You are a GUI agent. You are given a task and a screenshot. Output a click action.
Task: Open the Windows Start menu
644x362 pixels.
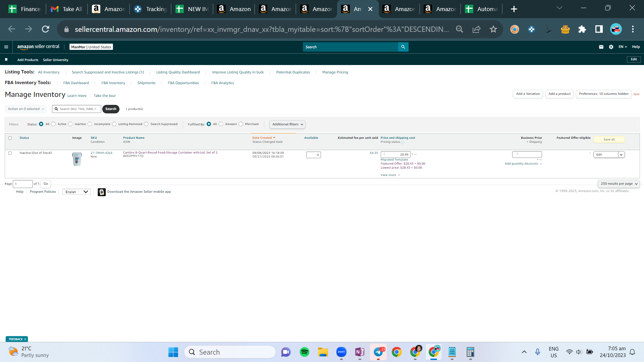(x=173, y=352)
